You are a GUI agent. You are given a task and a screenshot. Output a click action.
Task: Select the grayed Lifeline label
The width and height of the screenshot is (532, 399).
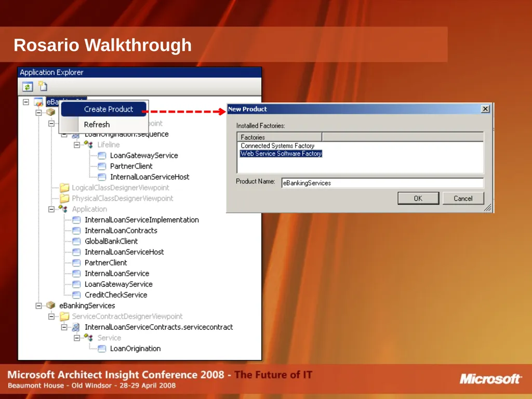pos(109,145)
